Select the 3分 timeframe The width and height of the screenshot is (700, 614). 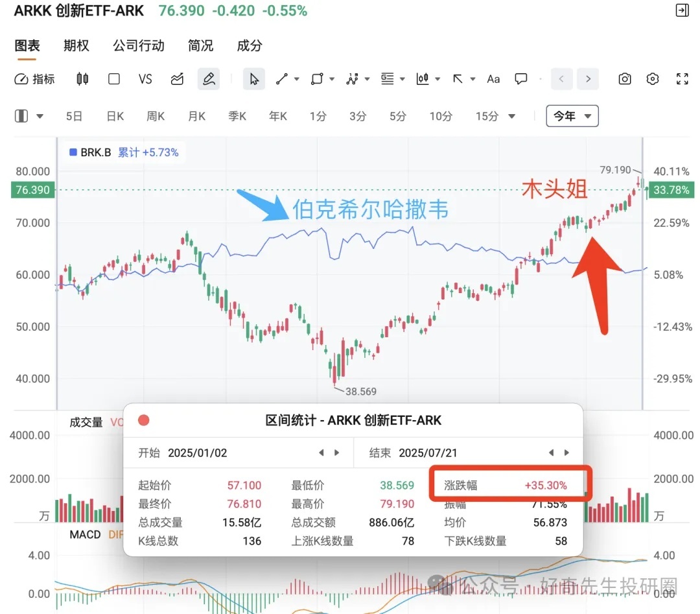pos(358,117)
